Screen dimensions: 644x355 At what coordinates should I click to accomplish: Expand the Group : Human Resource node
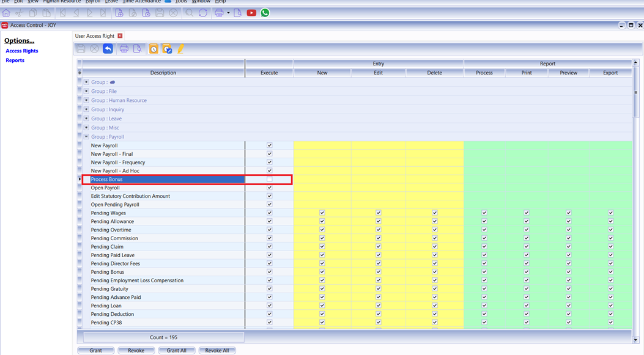point(86,100)
